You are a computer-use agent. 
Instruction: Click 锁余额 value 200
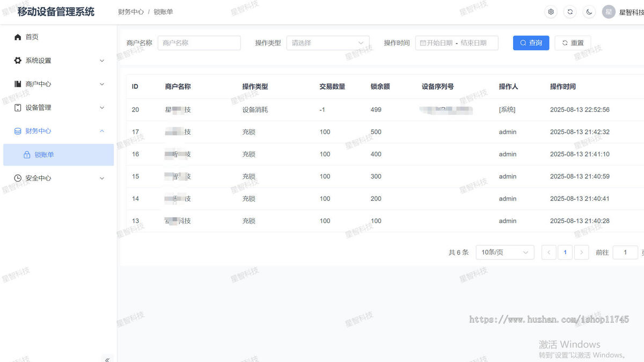(376, 199)
